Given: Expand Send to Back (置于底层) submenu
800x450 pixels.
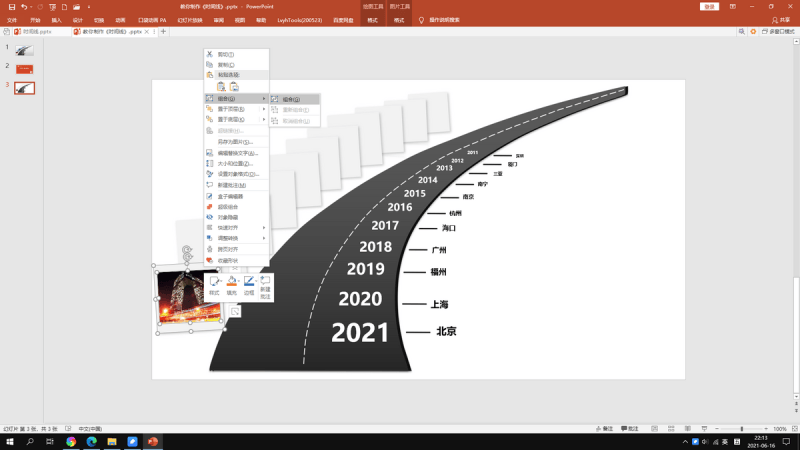Looking at the screenshot, I should [235, 119].
